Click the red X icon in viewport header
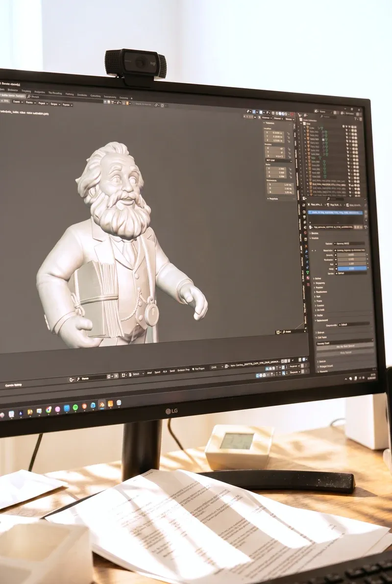This screenshot has height=584, width=392. coord(292,114)
